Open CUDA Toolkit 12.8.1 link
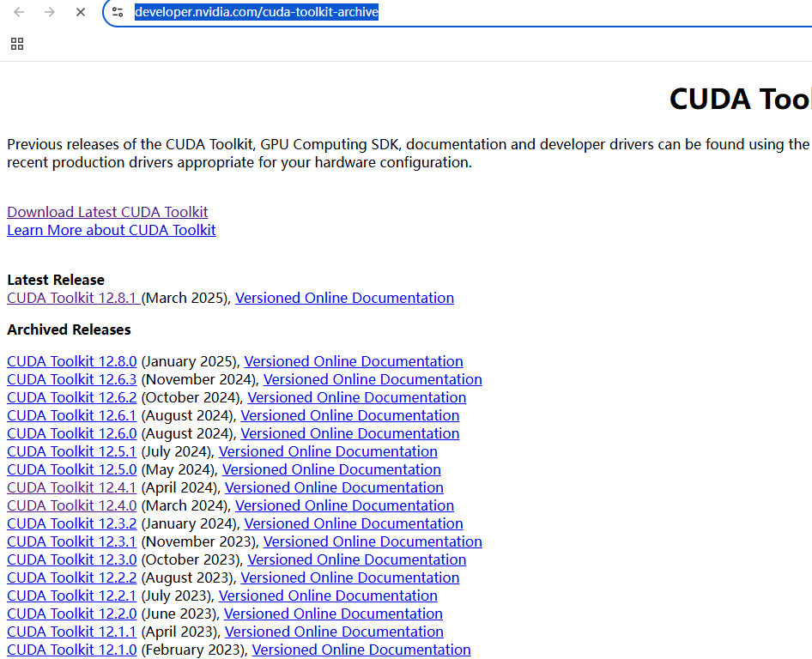Screen dimensions: 812x659 (73, 299)
